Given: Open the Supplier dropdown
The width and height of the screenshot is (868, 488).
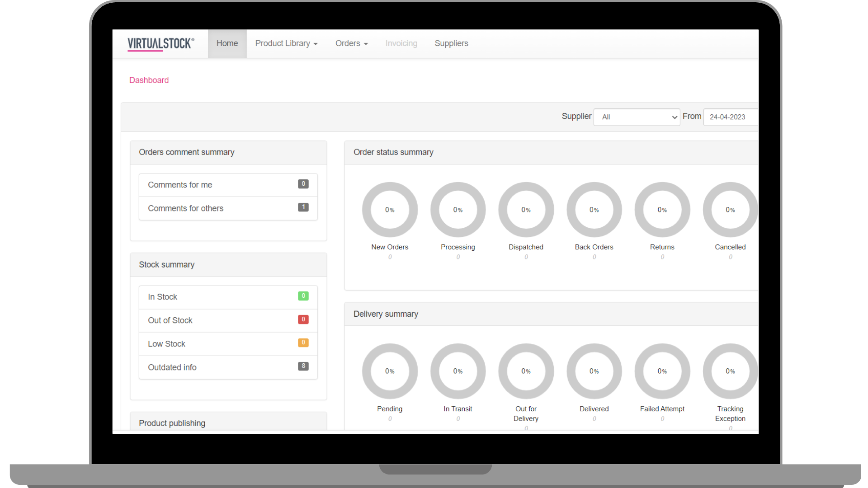Looking at the screenshot, I should [637, 117].
